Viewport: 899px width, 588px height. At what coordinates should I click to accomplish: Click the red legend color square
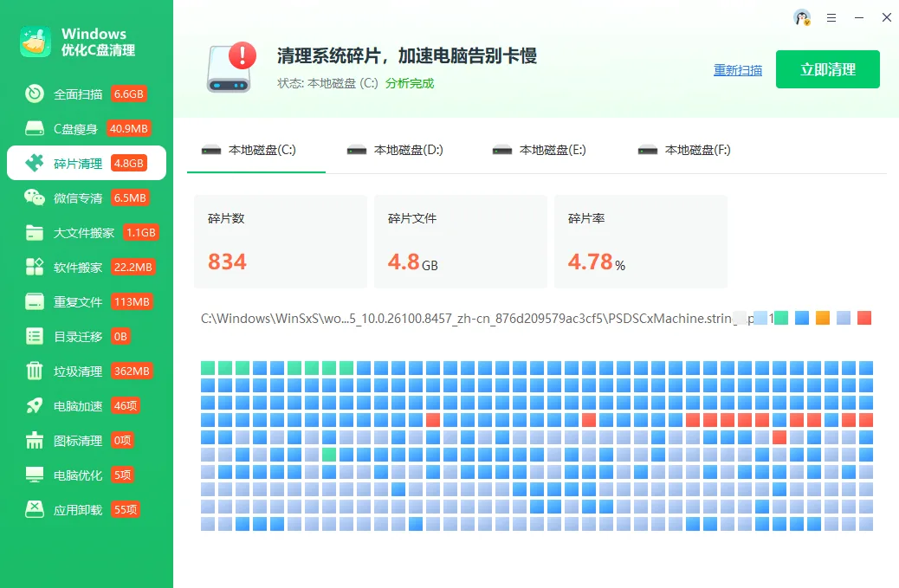tap(864, 318)
